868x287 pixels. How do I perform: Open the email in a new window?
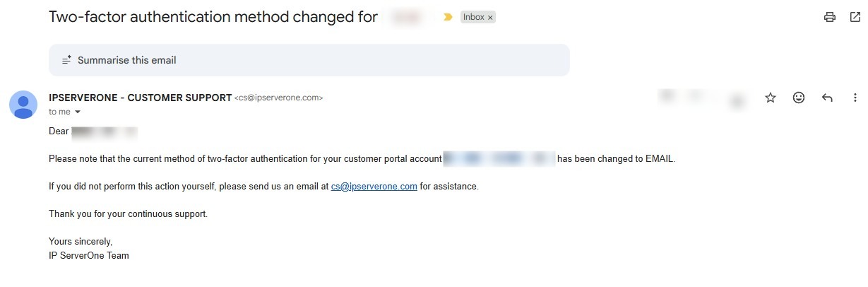point(855,17)
